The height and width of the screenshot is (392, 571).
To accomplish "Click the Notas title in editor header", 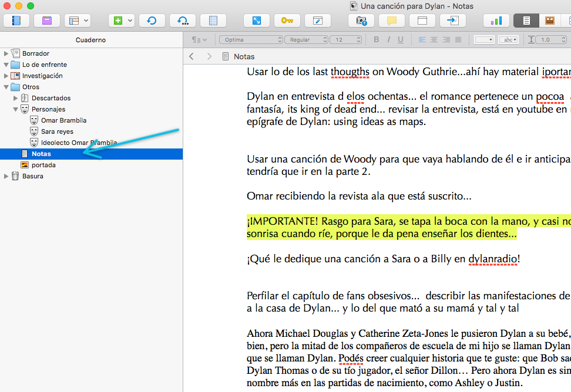I will [244, 56].
